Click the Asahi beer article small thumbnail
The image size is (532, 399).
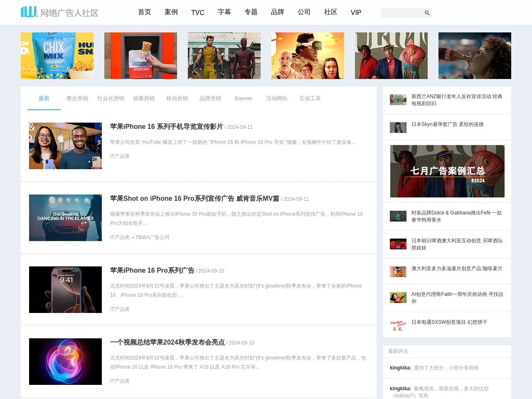pyautogui.click(x=398, y=244)
